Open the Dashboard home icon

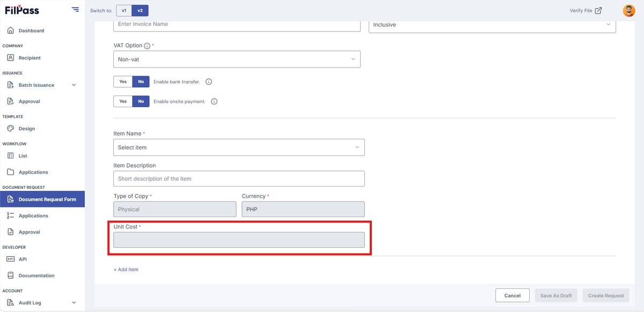10,31
